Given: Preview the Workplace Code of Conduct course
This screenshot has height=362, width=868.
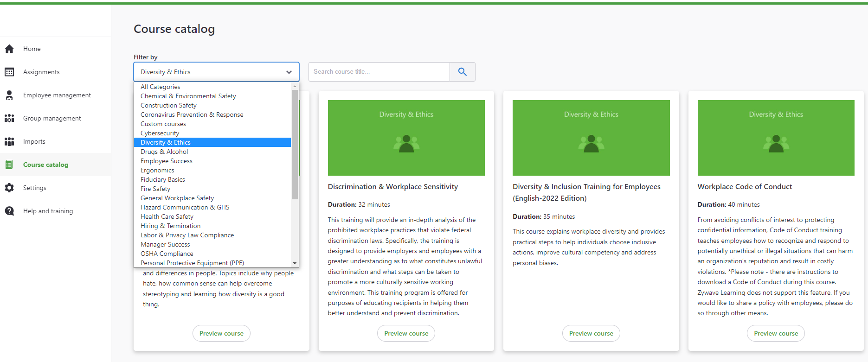Looking at the screenshot, I should (776, 333).
